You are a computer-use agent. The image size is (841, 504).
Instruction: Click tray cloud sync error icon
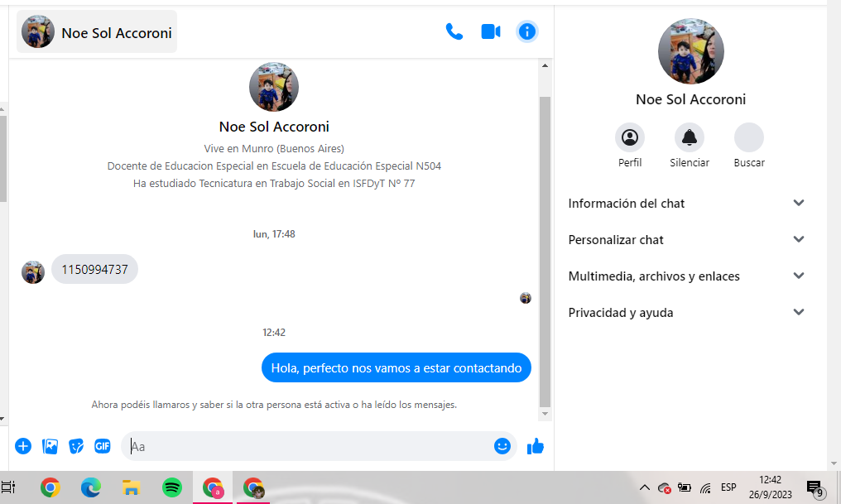(x=665, y=488)
